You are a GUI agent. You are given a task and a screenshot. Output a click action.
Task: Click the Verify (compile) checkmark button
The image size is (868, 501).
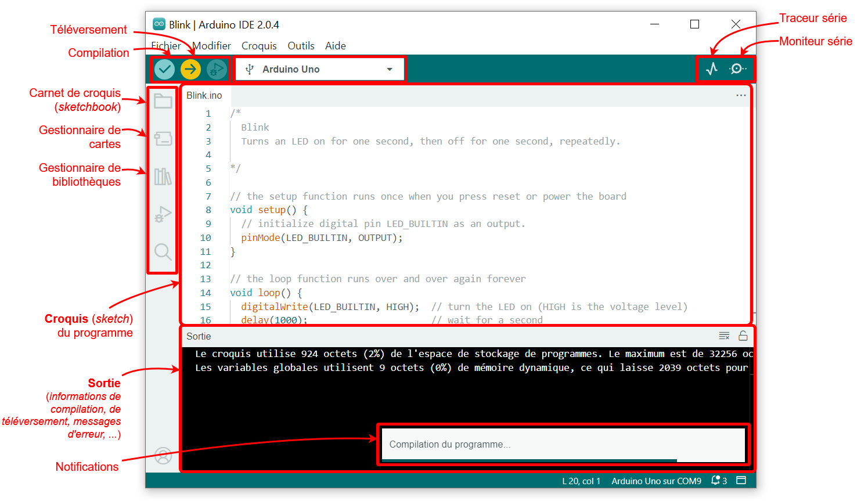(165, 70)
